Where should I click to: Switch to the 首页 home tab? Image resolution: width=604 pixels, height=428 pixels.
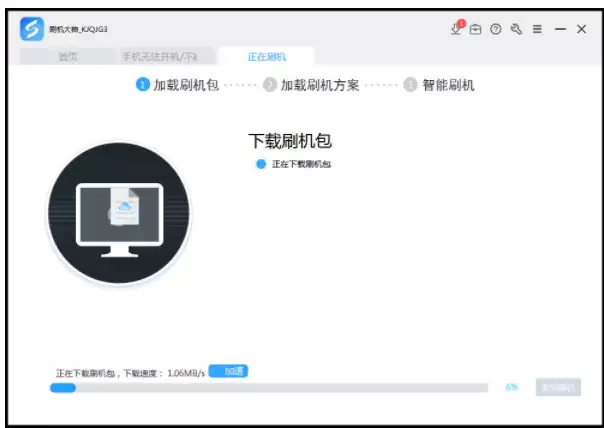tap(67, 57)
